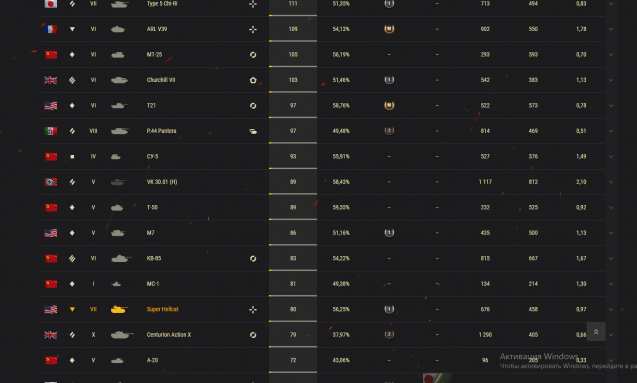Open the Super Hellcat vehicle name link

(162, 309)
